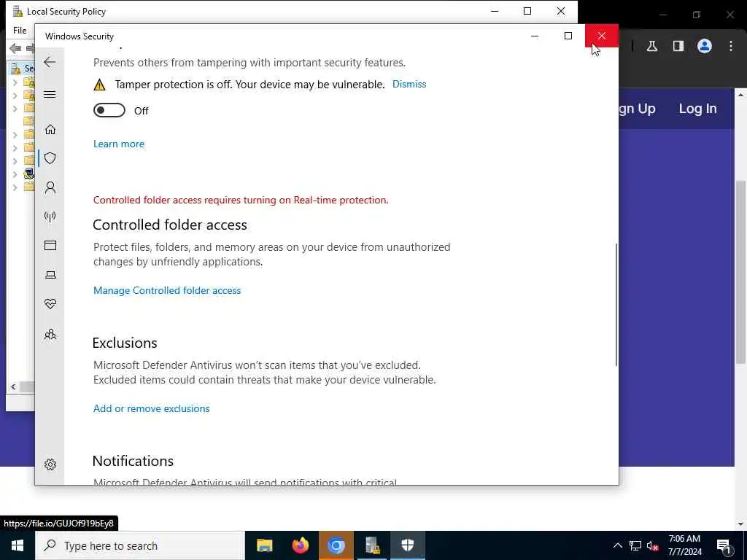Click Add or remove exclusions
The image size is (747, 560).
(152, 408)
